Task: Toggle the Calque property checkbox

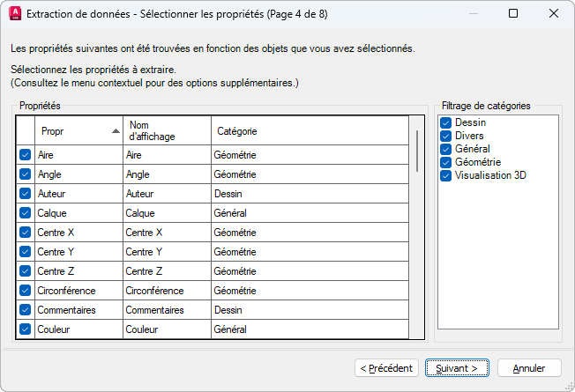Action: 25,213
